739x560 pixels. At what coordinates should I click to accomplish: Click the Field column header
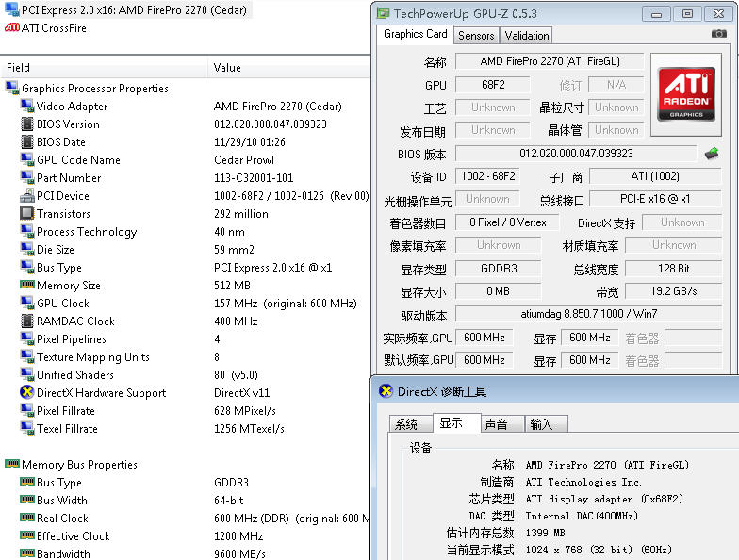tap(104, 68)
